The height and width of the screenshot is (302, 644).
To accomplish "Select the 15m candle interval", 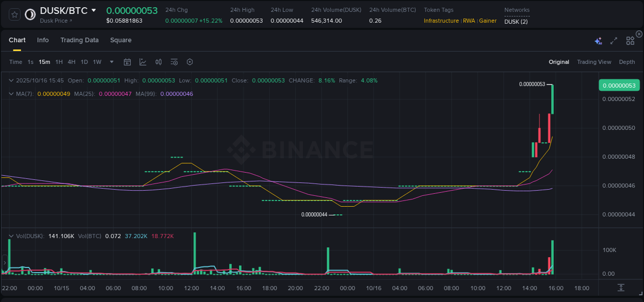I will 44,62.
